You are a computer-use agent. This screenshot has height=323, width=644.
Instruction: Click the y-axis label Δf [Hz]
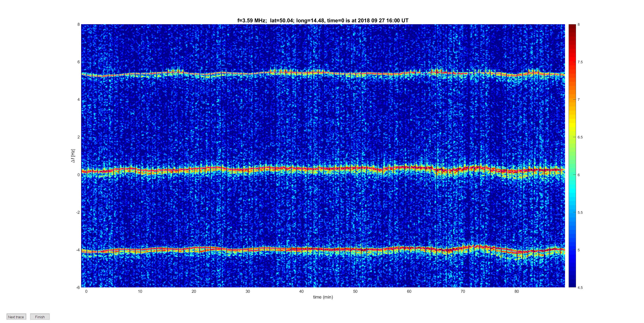73,156
